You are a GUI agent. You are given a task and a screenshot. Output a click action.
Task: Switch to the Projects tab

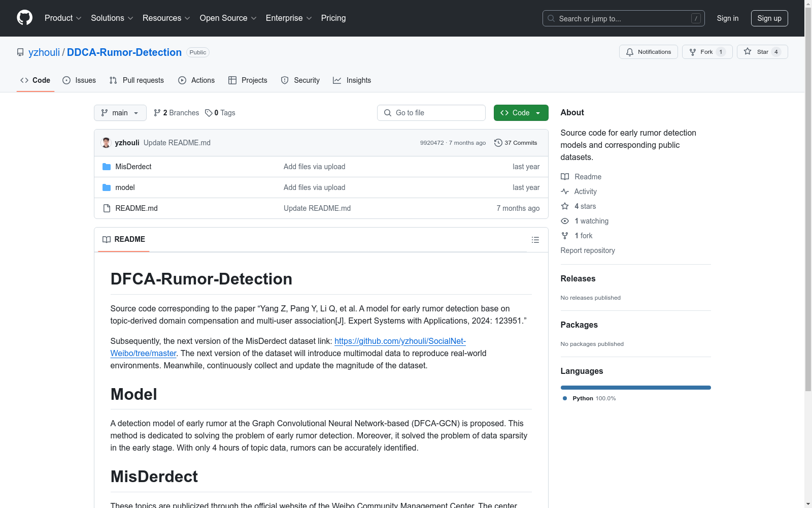click(x=248, y=80)
